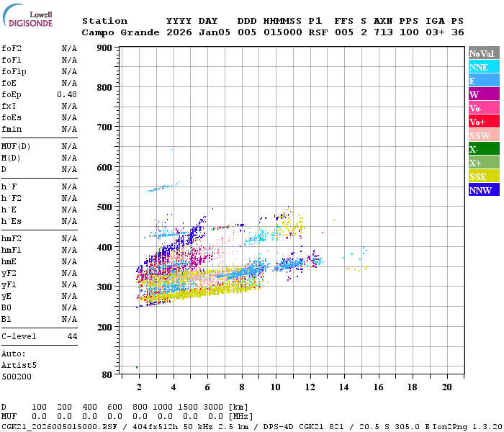This screenshot has width=504, height=432.
Task: Click the yF2 parameter label
Action: tap(9, 274)
